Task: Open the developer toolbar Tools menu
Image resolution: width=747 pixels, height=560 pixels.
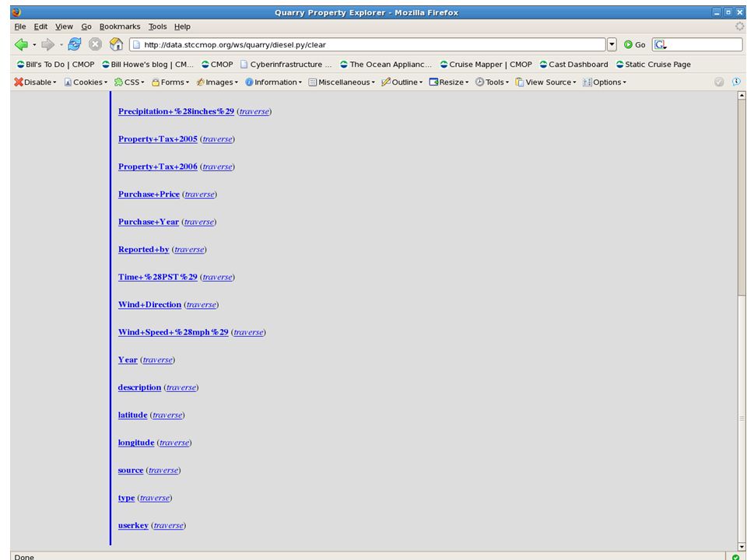Action: pyautogui.click(x=492, y=82)
